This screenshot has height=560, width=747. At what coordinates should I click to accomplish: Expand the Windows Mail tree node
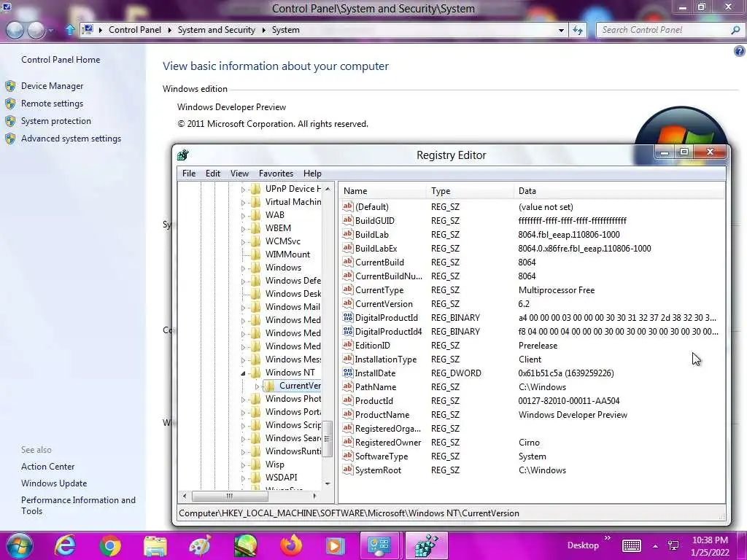243,307
